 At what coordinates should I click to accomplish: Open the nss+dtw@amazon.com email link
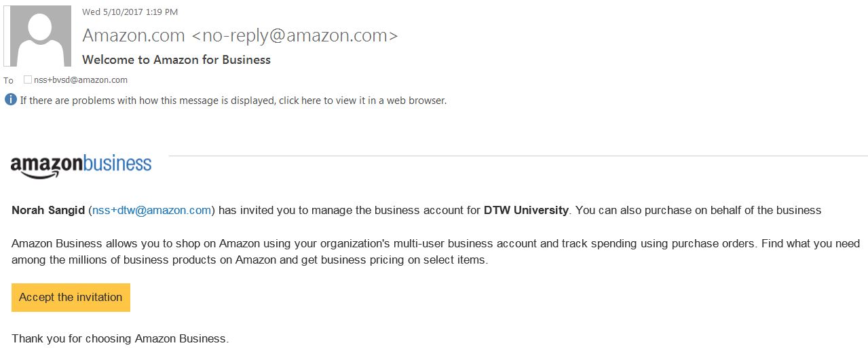(x=151, y=211)
